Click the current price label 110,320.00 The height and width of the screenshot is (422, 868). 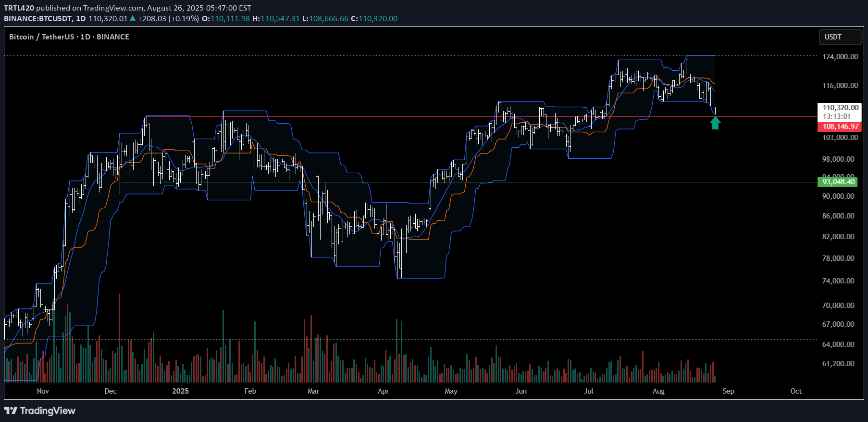(x=840, y=108)
